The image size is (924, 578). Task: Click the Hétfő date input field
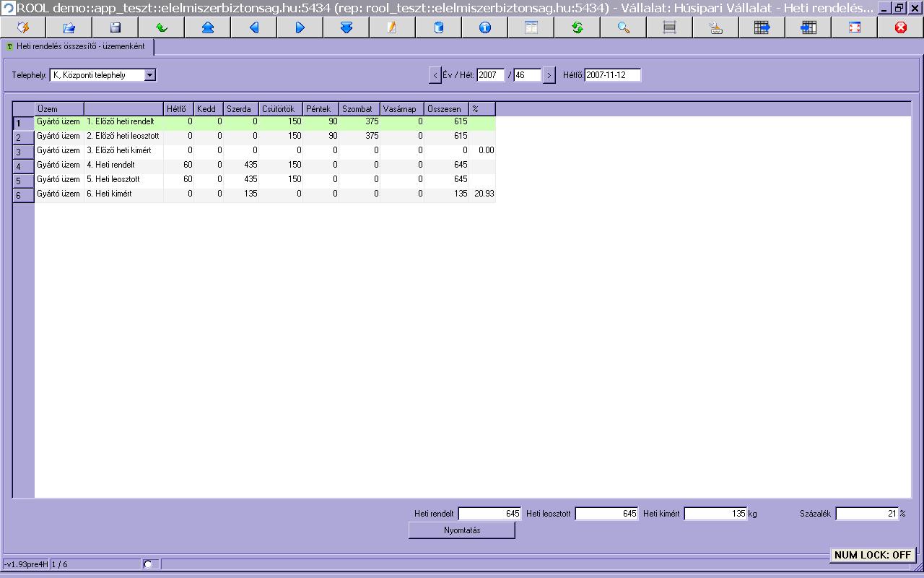[612, 75]
